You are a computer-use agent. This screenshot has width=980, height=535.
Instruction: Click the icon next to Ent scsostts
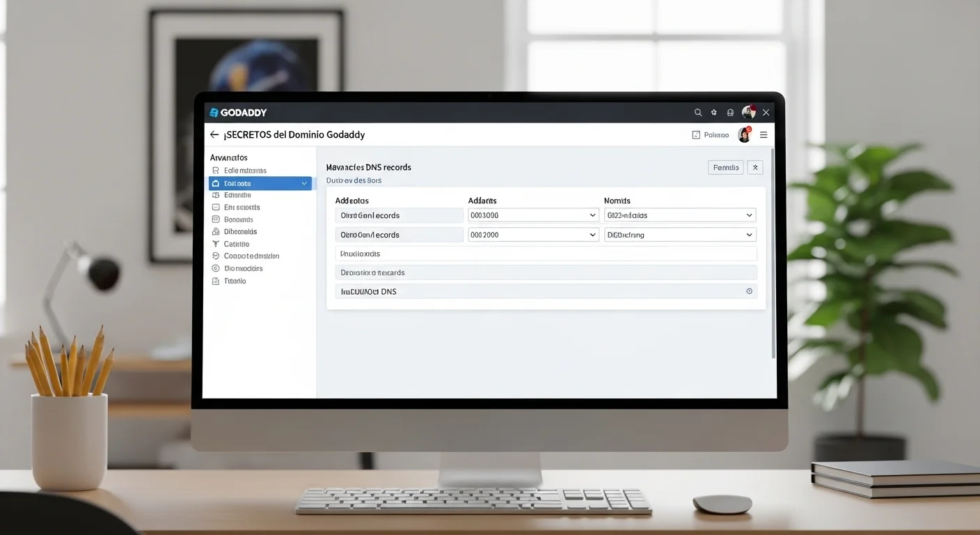tap(216, 207)
